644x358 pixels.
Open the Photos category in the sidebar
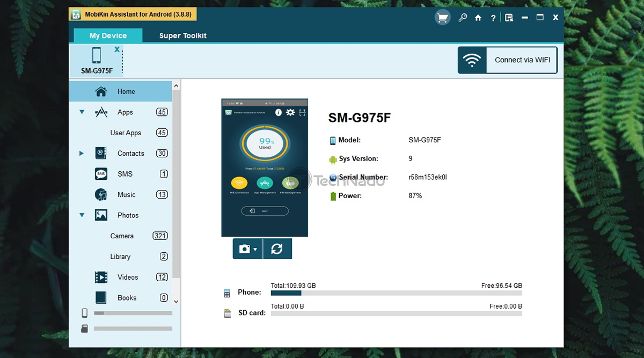tap(120, 215)
